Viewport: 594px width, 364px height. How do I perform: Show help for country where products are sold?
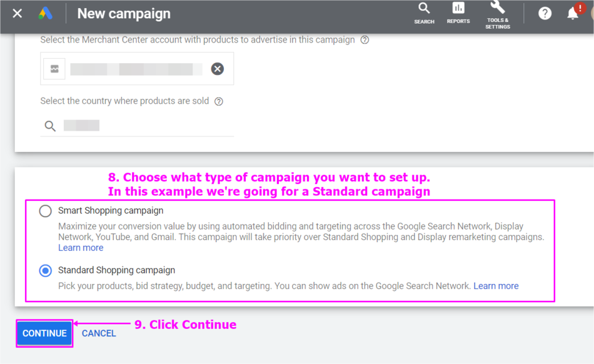[219, 101]
